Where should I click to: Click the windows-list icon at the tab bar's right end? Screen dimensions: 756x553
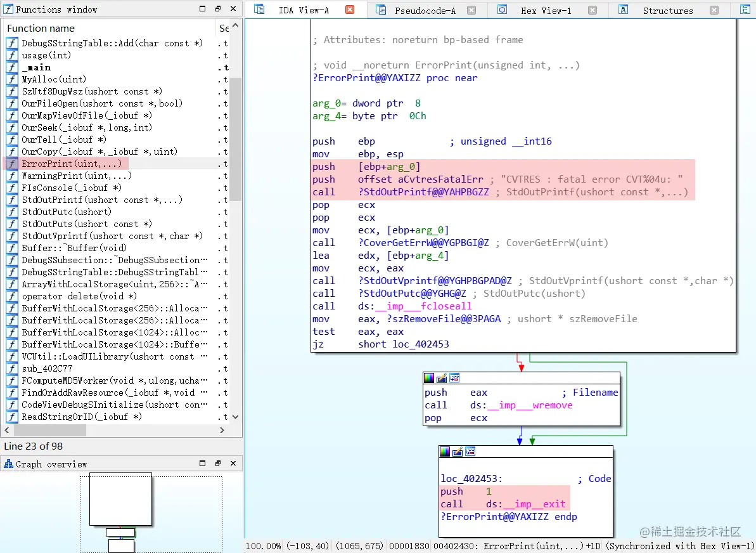click(745, 10)
